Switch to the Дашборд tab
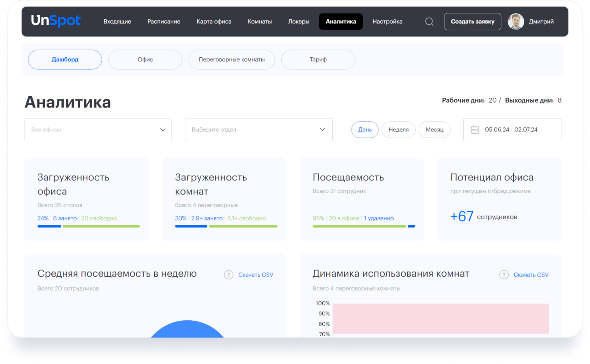Image resolution: width=590 pixels, height=364 pixels. coord(65,59)
